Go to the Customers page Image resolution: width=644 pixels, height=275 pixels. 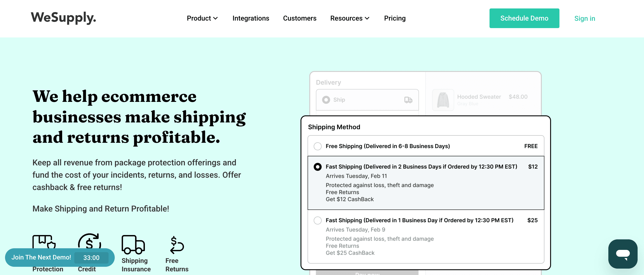click(300, 18)
